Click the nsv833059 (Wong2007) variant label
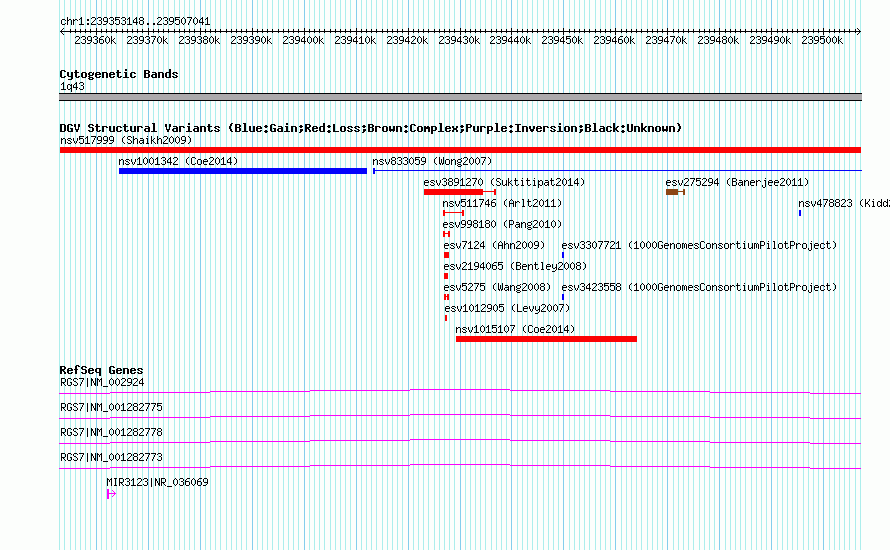Screen dimensions: 890x550 (x=432, y=161)
